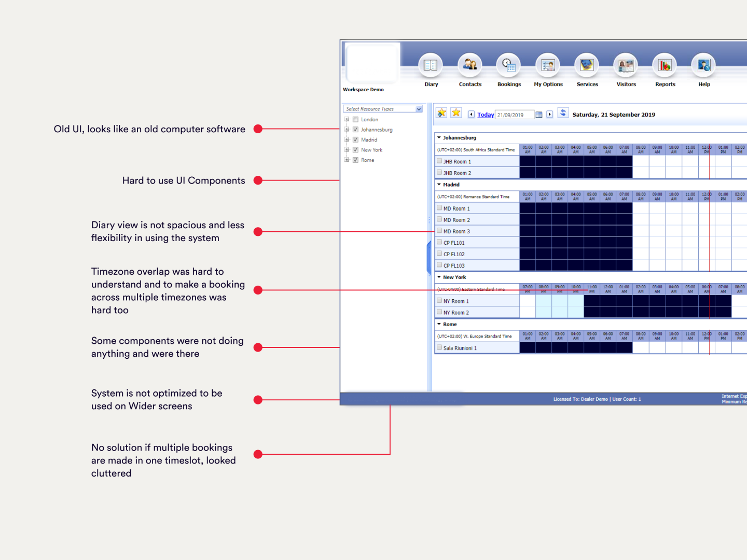Go to previous day arrow
This screenshot has width=747, height=560.
click(x=471, y=114)
